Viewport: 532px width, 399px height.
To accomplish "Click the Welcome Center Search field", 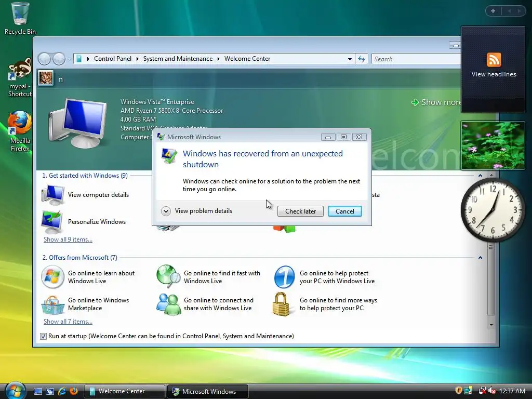I will (416, 59).
